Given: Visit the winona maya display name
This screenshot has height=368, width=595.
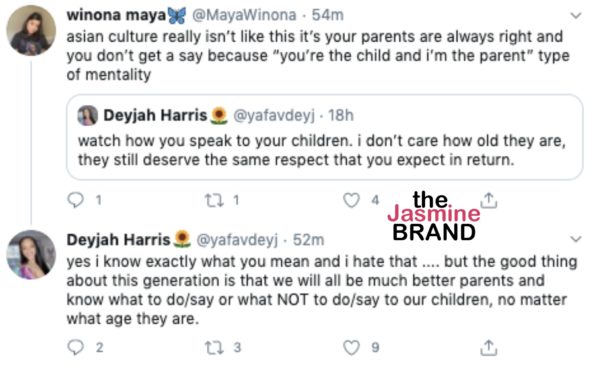Looking at the screenshot, I should pyautogui.click(x=116, y=15).
